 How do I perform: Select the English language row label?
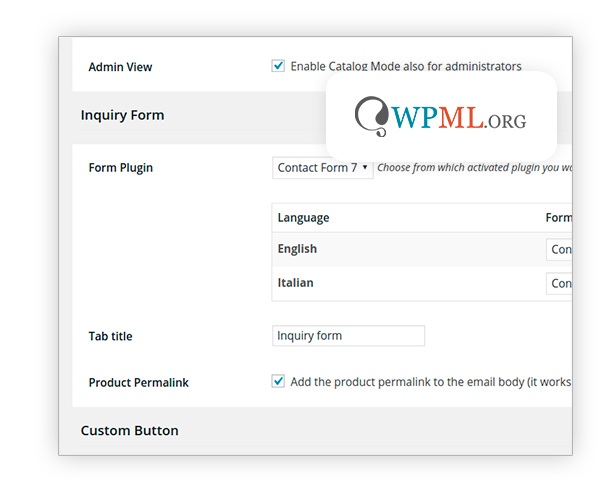pyautogui.click(x=297, y=249)
